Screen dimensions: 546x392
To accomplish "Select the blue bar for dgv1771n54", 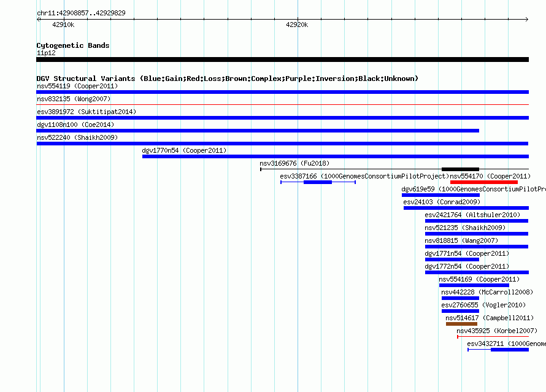I will point(452,259).
